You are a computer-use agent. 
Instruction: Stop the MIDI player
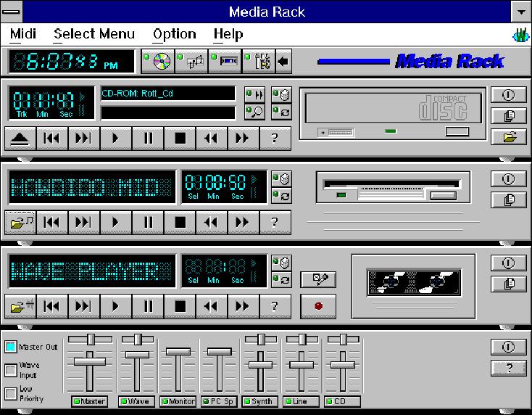(180, 223)
